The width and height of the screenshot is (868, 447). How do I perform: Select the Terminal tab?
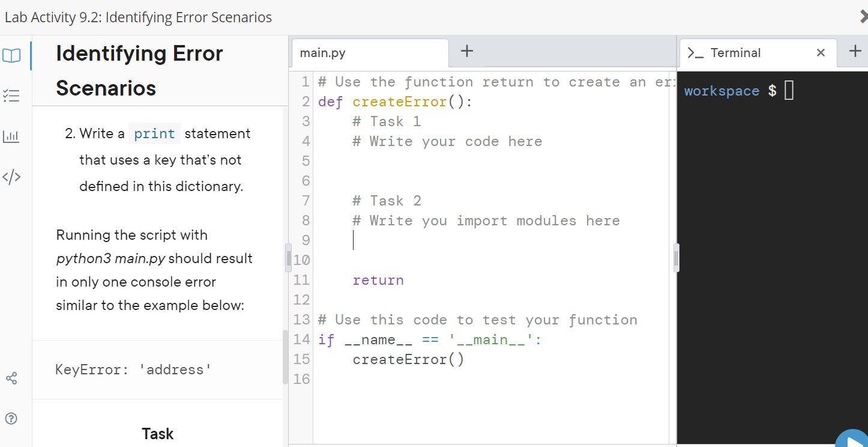coord(735,53)
